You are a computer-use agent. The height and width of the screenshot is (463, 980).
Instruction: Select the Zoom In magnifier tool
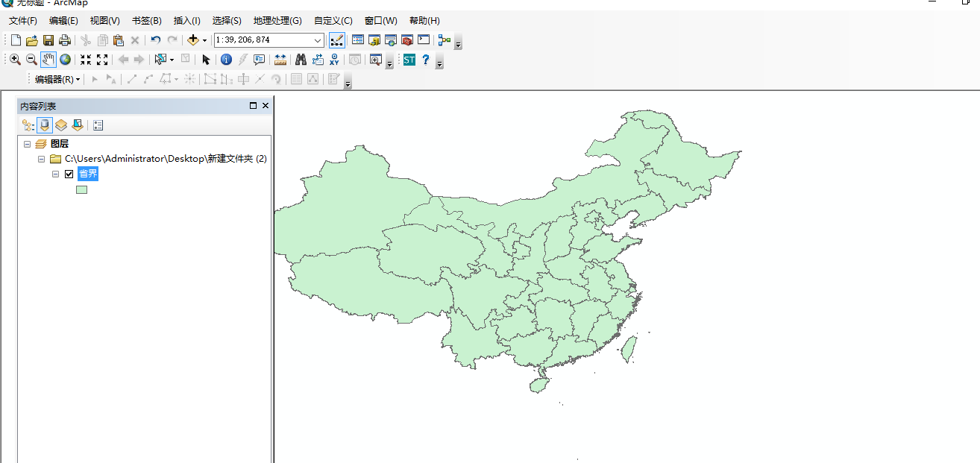[15, 60]
